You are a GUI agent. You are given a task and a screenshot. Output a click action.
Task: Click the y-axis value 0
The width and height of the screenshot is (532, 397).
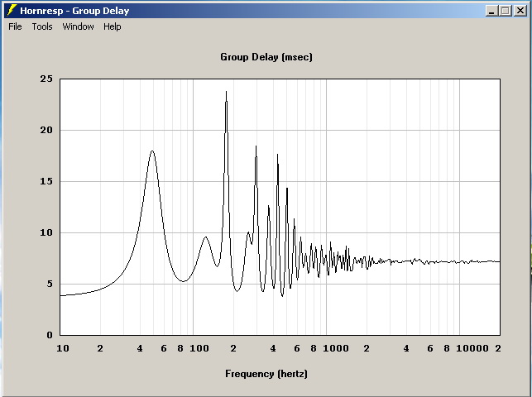point(50,335)
